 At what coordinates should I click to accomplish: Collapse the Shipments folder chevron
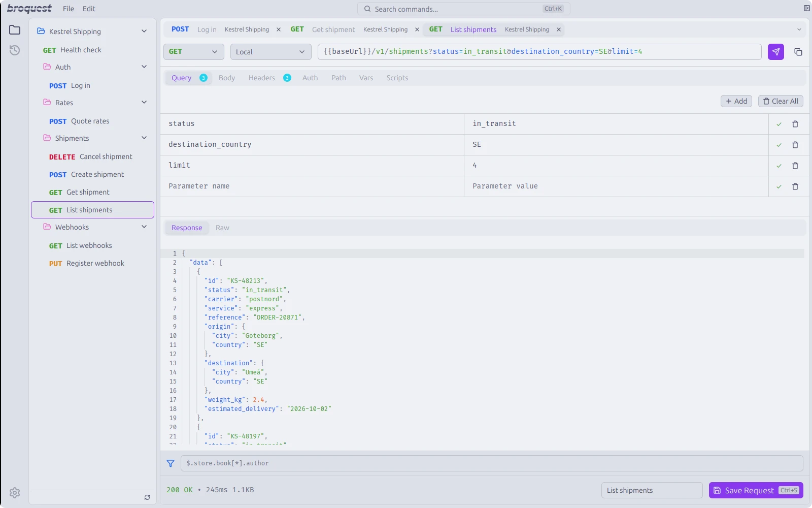pyautogui.click(x=144, y=138)
